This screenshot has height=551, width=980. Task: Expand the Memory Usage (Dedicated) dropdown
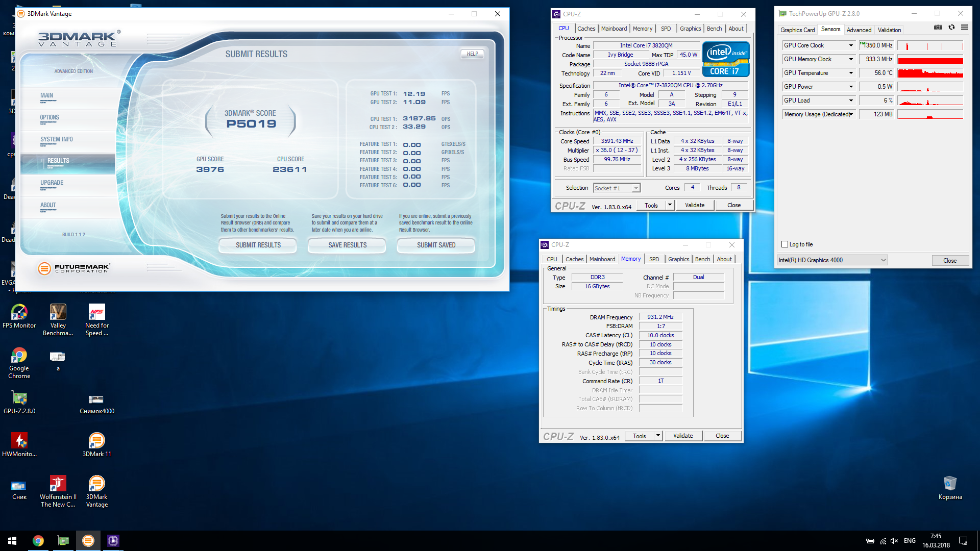(851, 114)
